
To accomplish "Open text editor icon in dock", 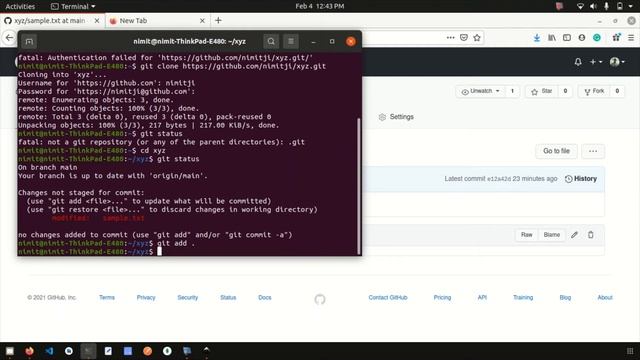I will coord(108,351).
